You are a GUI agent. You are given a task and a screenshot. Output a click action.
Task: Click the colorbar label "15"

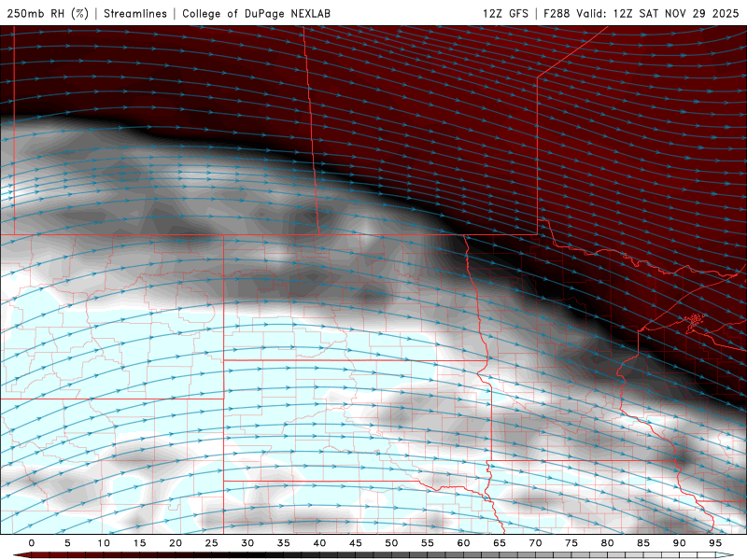coord(139,543)
